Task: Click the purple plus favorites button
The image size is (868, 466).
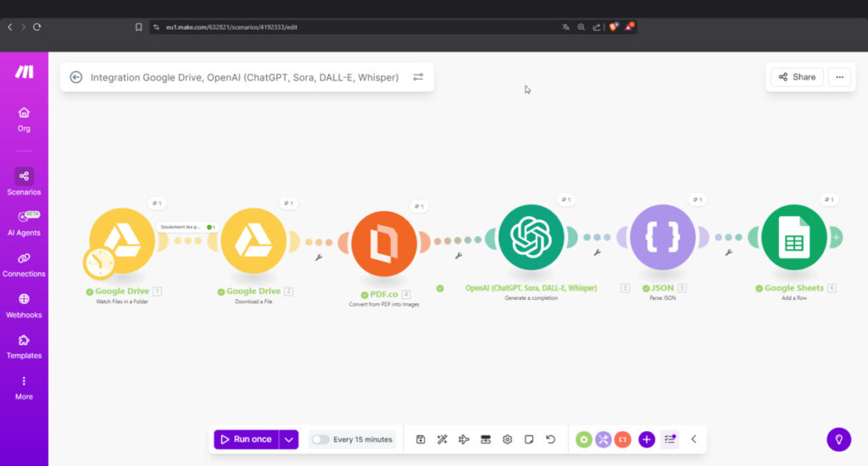Action: [647, 439]
